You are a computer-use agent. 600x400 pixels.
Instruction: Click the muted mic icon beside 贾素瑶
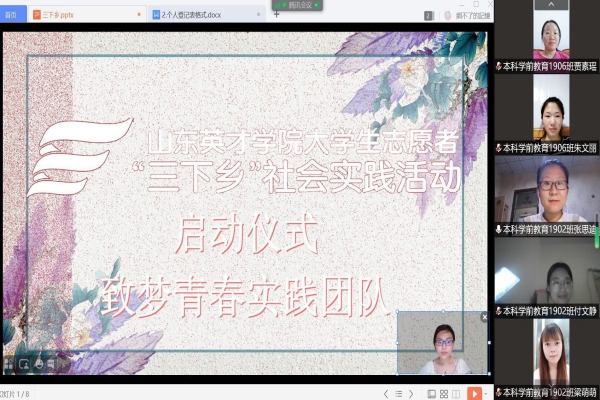(498, 67)
